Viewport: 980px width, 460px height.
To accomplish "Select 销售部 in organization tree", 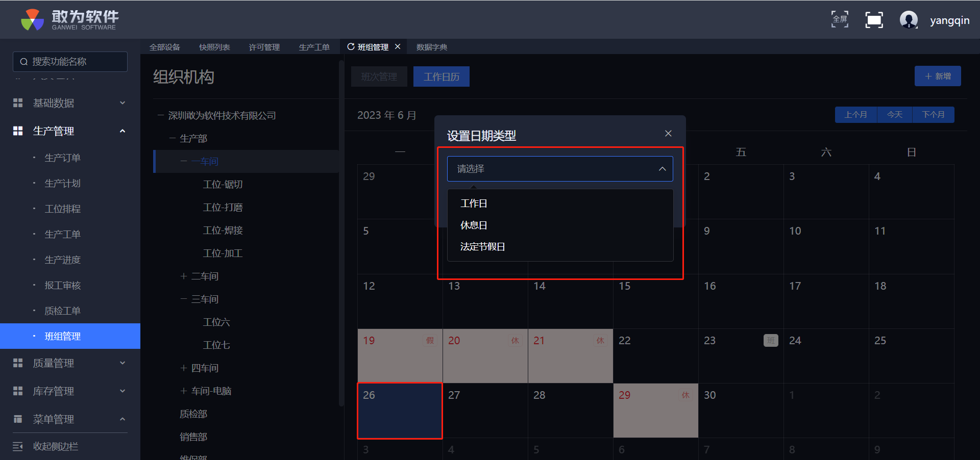I will pos(193,437).
